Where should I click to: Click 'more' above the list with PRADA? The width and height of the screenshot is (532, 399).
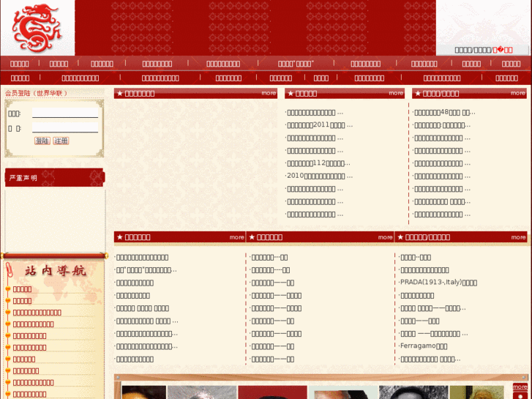pyautogui.click(x=518, y=237)
